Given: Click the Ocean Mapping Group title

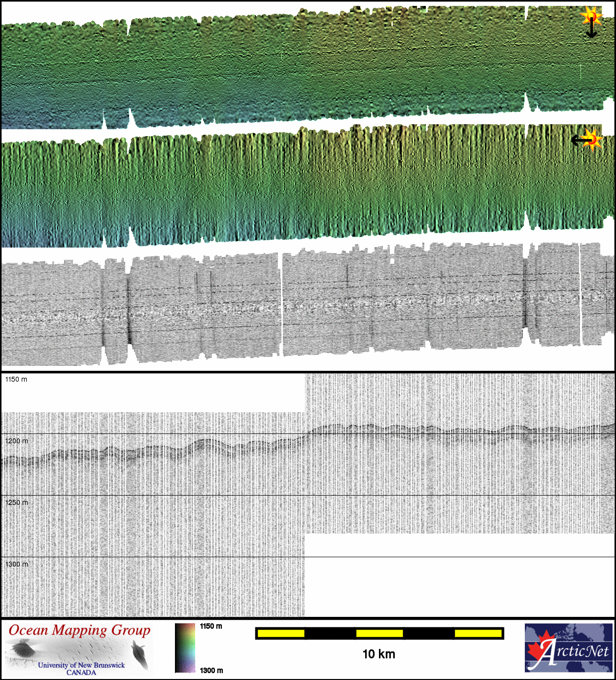Looking at the screenshot, I should [79, 631].
